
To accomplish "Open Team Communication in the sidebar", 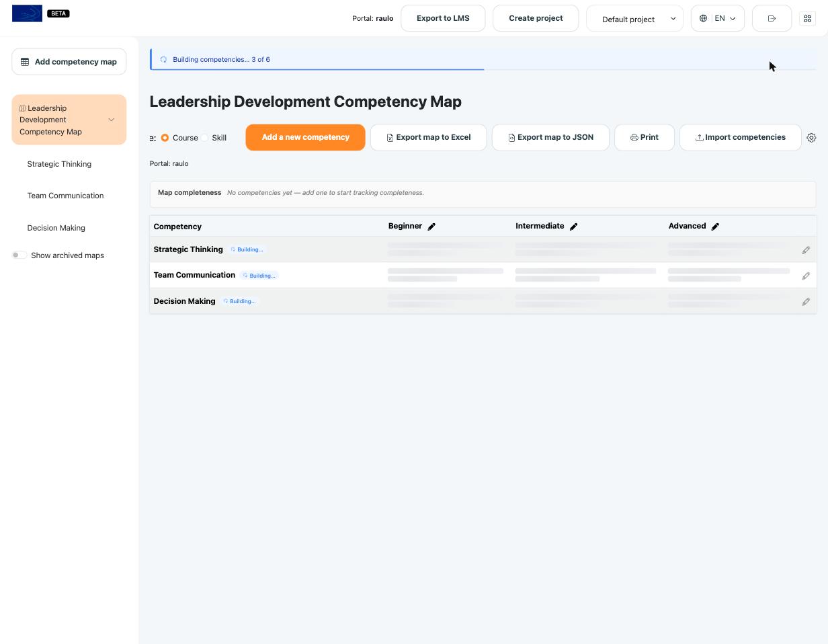I will tap(65, 196).
